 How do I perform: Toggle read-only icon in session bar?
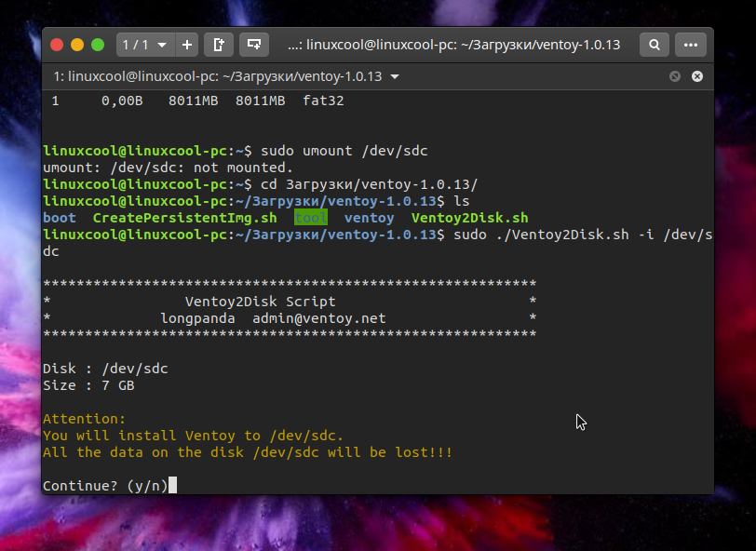(x=674, y=76)
